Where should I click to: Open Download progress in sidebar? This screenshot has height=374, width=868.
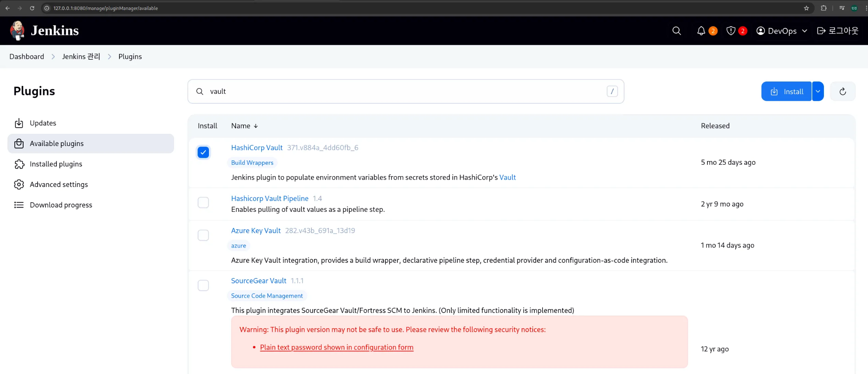(91, 205)
